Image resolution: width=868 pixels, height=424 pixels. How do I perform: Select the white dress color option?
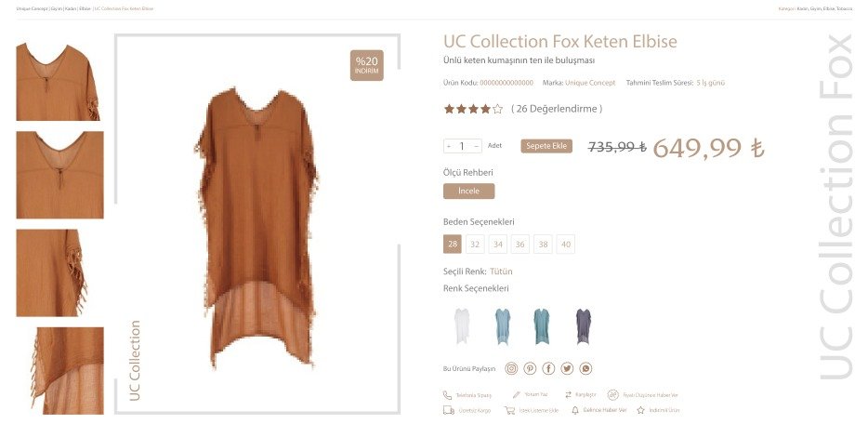[x=462, y=325]
